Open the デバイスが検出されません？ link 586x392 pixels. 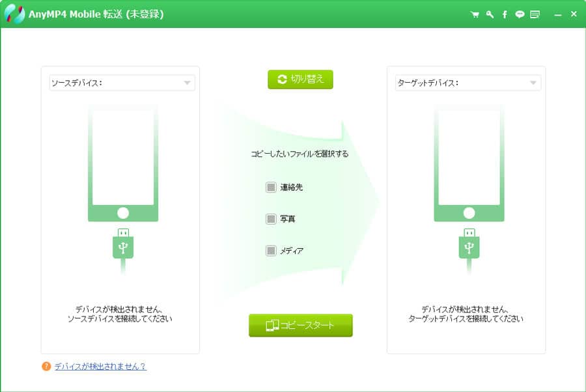click(x=100, y=367)
